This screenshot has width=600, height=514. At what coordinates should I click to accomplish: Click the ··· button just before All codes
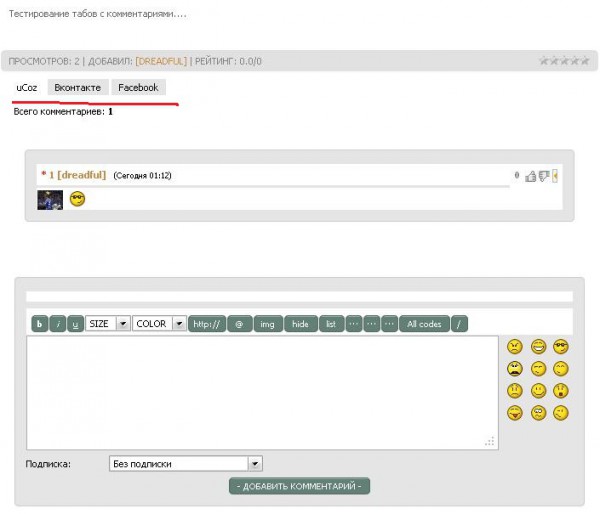(x=389, y=324)
